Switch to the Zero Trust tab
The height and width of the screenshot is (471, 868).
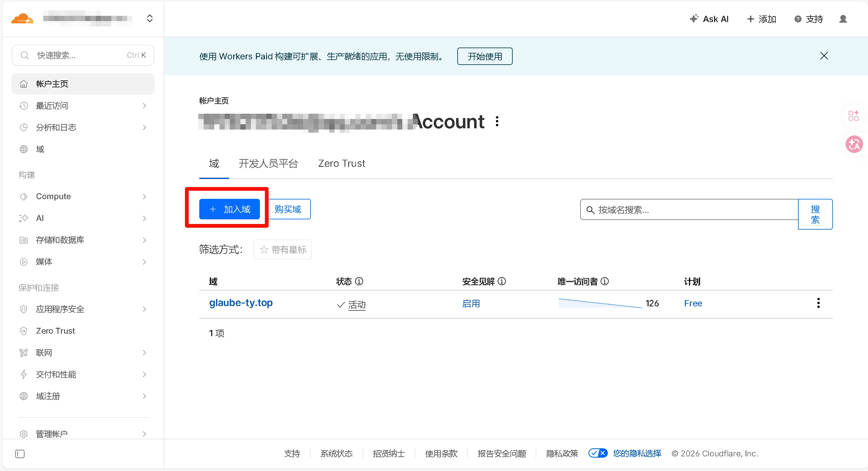[x=341, y=164]
